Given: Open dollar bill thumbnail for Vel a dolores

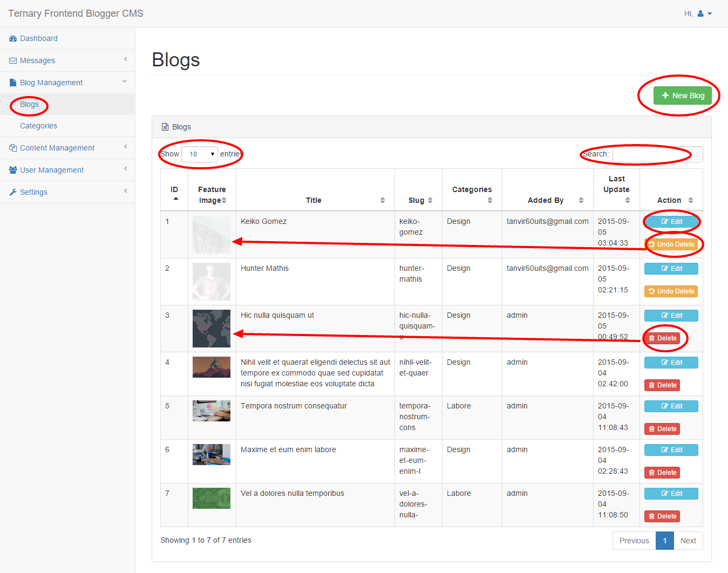Looking at the screenshot, I should click(212, 499).
